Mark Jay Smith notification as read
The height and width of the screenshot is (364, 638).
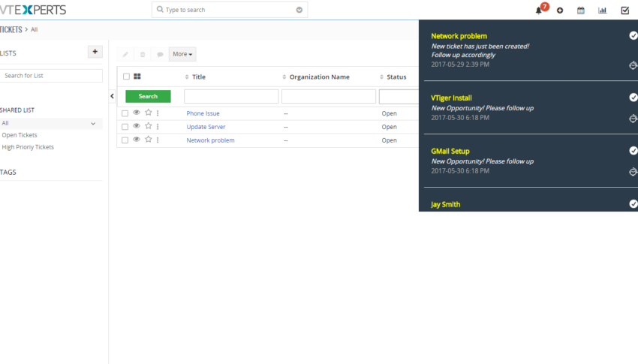click(x=633, y=203)
